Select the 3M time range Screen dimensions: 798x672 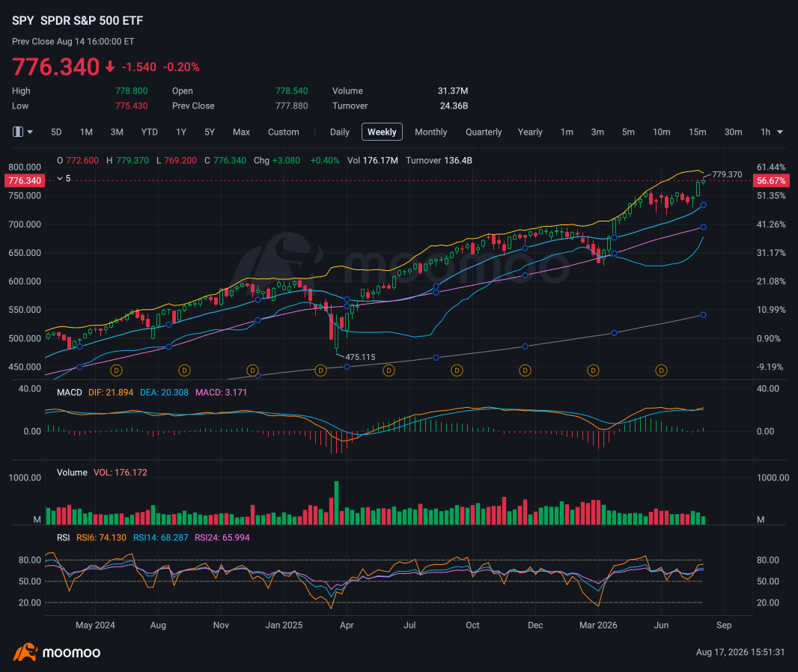117,132
